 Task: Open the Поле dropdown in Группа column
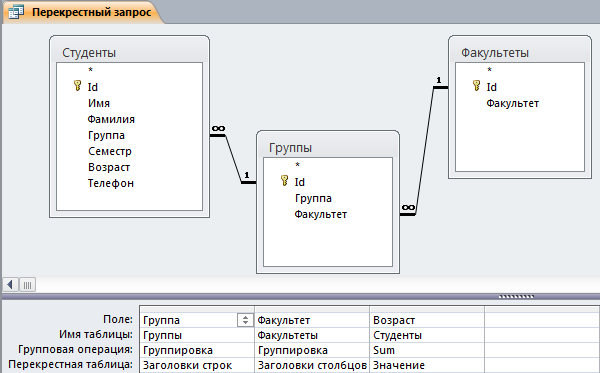click(x=245, y=320)
